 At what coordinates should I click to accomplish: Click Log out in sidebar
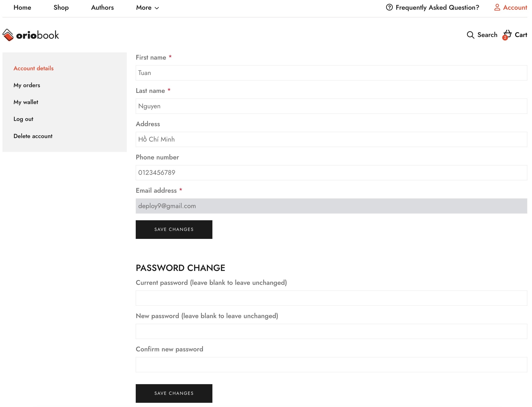pyautogui.click(x=23, y=119)
